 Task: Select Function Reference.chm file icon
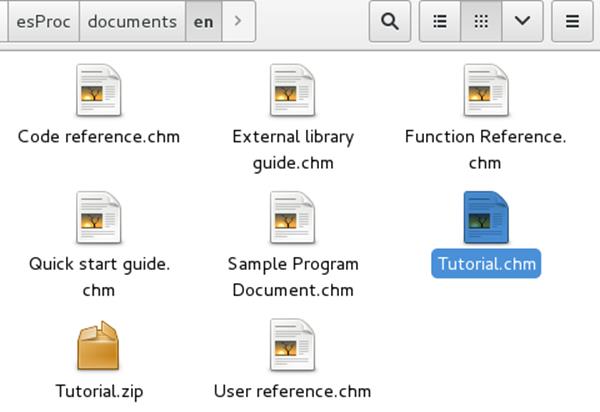point(486,90)
